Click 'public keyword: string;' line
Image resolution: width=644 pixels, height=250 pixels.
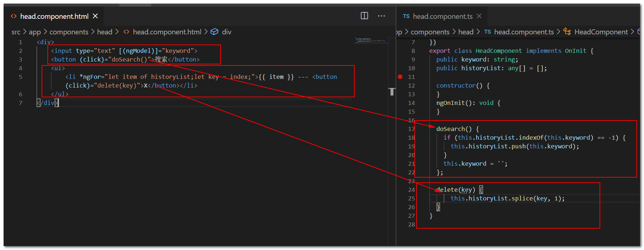477,59
